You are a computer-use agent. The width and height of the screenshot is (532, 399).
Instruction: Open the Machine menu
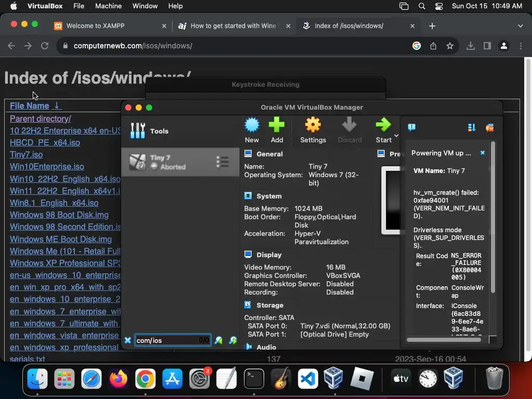[108, 6]
